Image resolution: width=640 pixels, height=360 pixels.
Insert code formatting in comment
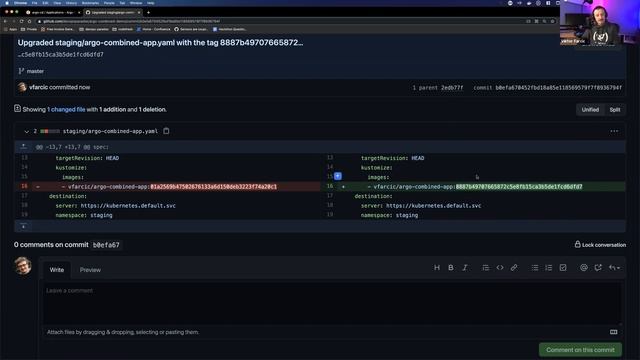pos(500,268)
